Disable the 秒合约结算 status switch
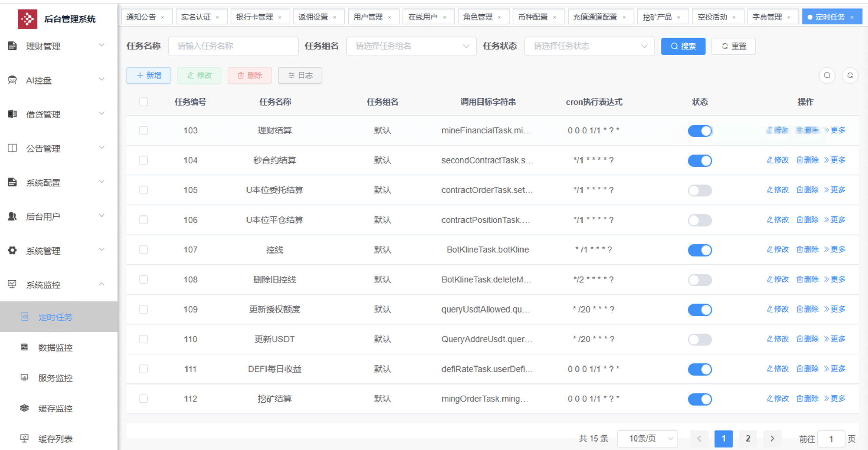This screenshot has width=868, height=450. (699, 160)
